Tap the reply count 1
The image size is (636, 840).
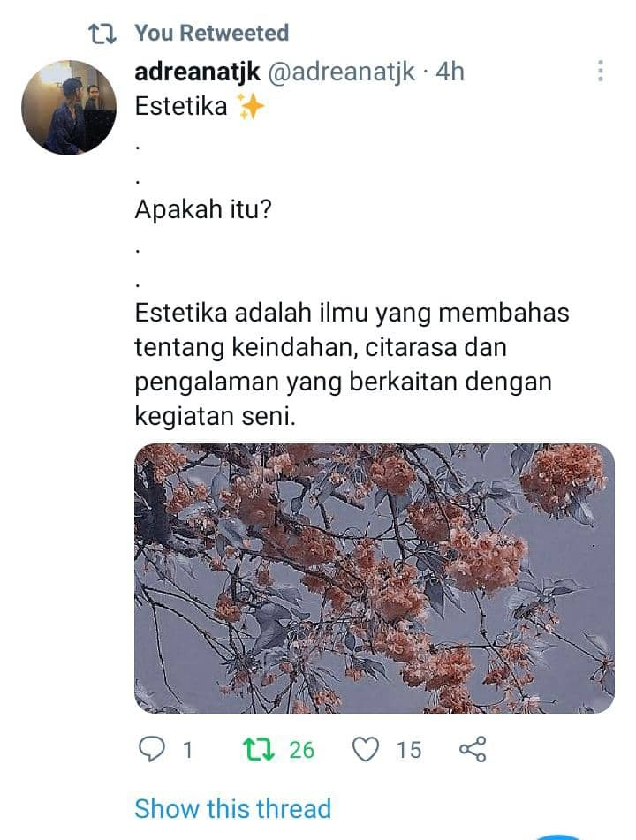click(x=187, y=750)
